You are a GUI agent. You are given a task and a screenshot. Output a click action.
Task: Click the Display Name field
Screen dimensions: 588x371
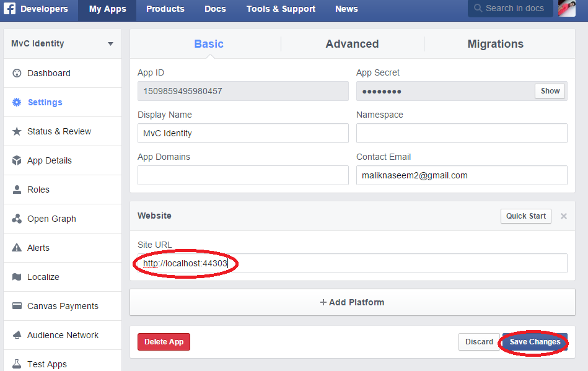tap(243, 133)
